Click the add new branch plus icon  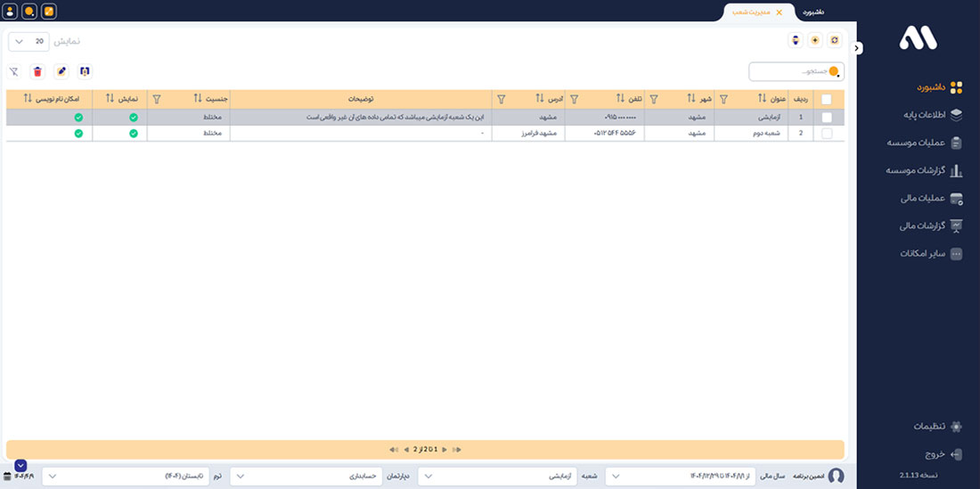(814, 41)
